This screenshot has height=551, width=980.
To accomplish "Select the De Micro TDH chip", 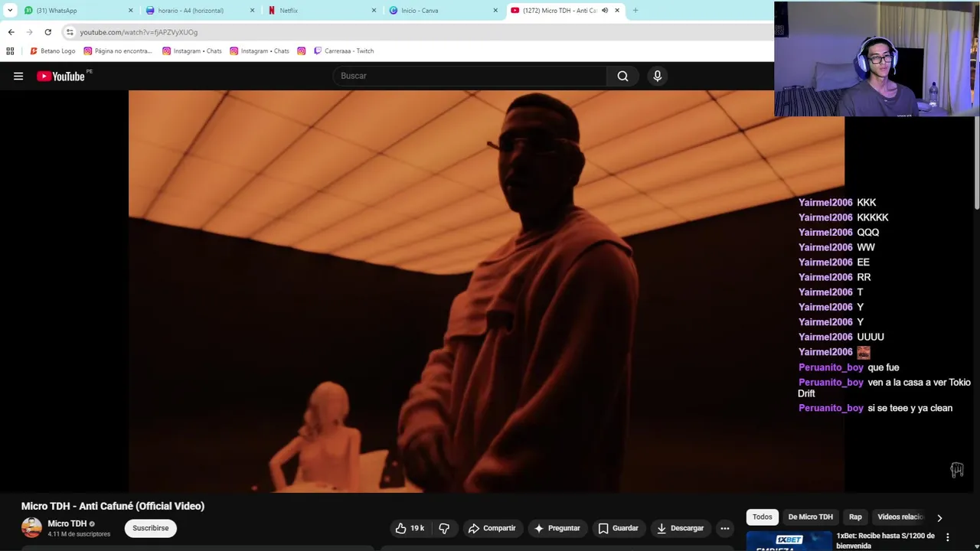I will 810,517.
